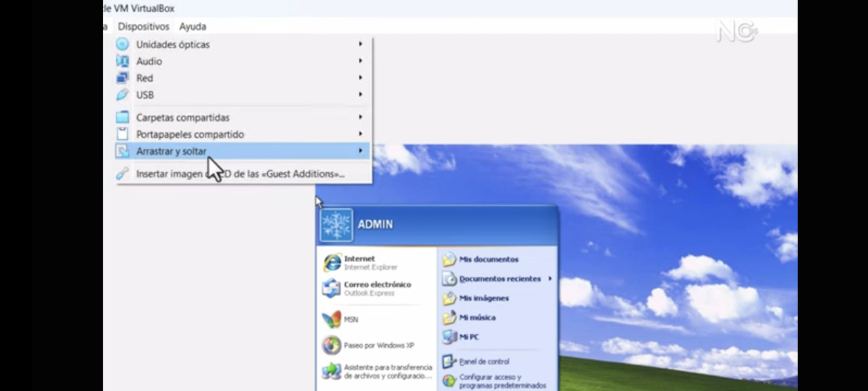Screen dimensions: 868x391
Task: Select the Red menu entry
Action: (243, 78)
